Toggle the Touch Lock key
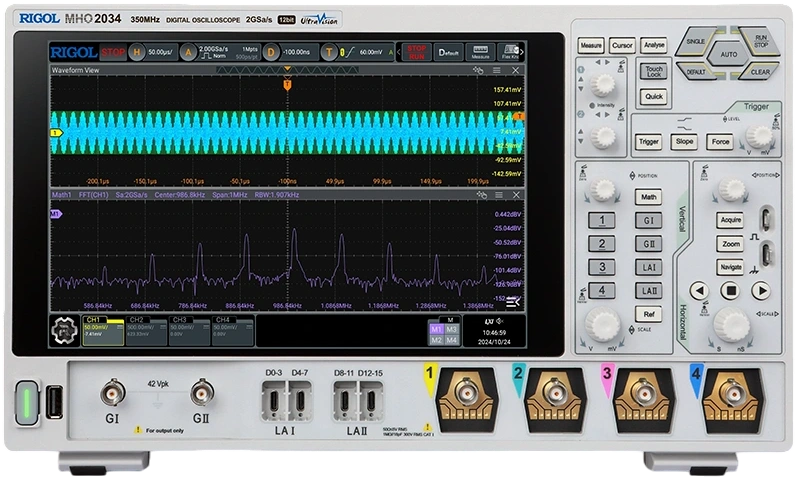 tap(654, 71)
